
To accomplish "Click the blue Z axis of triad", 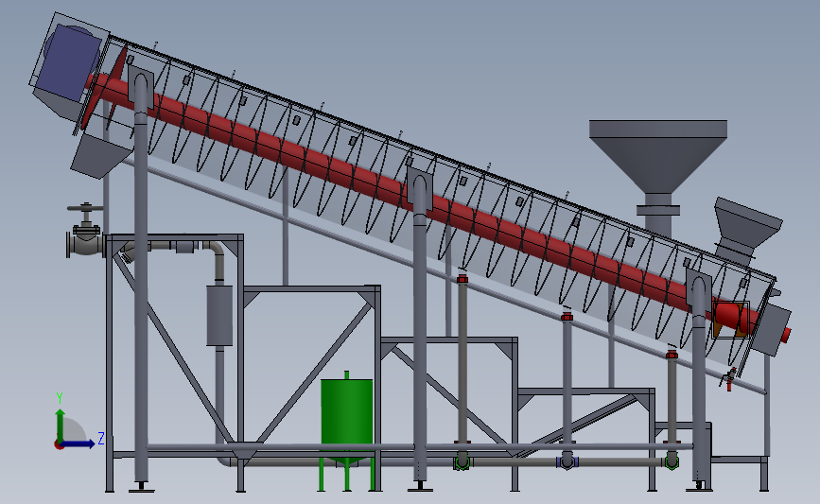I will (x=78, y=443).
